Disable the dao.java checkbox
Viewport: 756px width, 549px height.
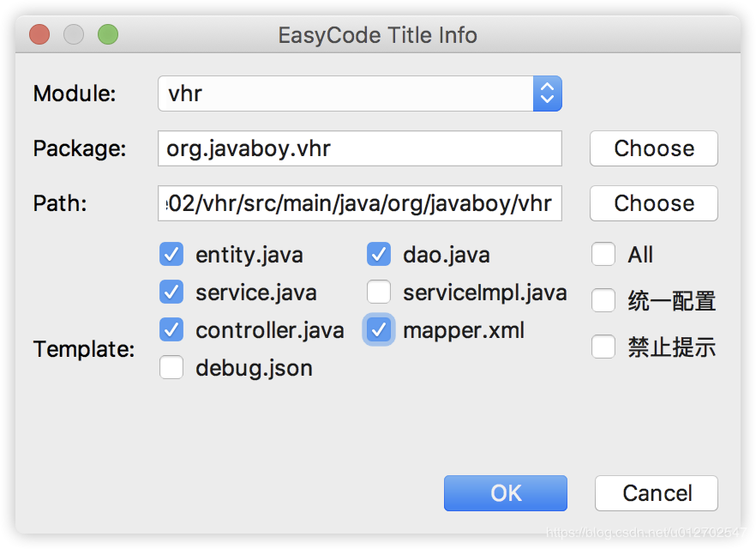tap(378, 254)
